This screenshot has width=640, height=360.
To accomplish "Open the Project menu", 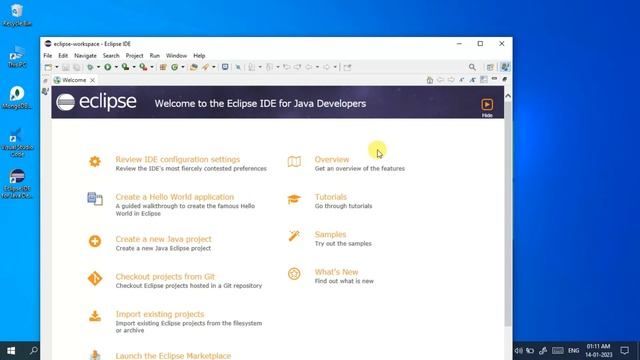I will pyautogui.click(x=134, y=56).
